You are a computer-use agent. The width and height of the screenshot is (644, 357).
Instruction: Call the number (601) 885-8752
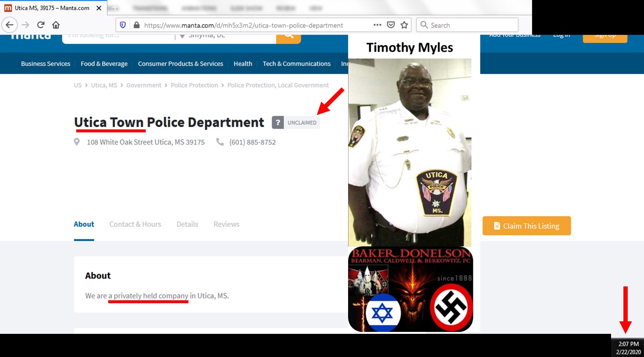[252, 142]
